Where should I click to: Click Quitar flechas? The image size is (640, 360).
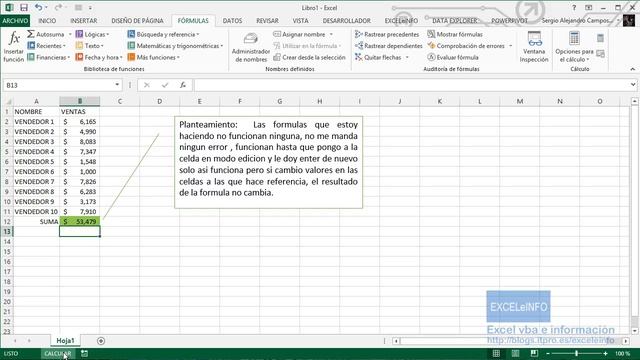point(378,57)
